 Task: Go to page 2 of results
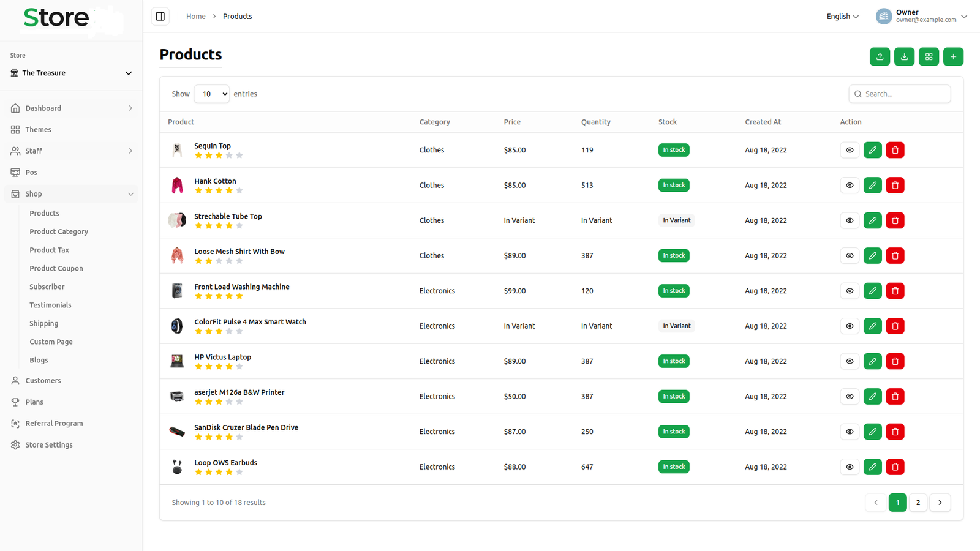(918, 503)
